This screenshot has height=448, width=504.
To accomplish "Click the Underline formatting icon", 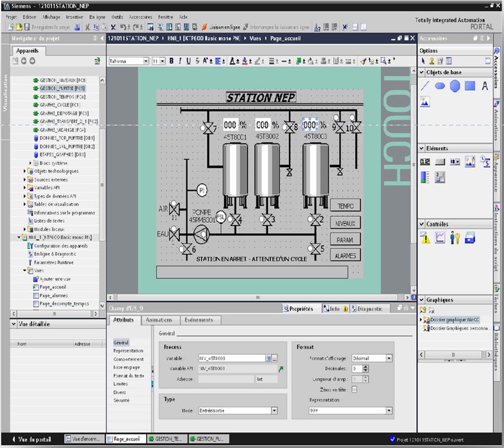I will (x=188, y=61).
